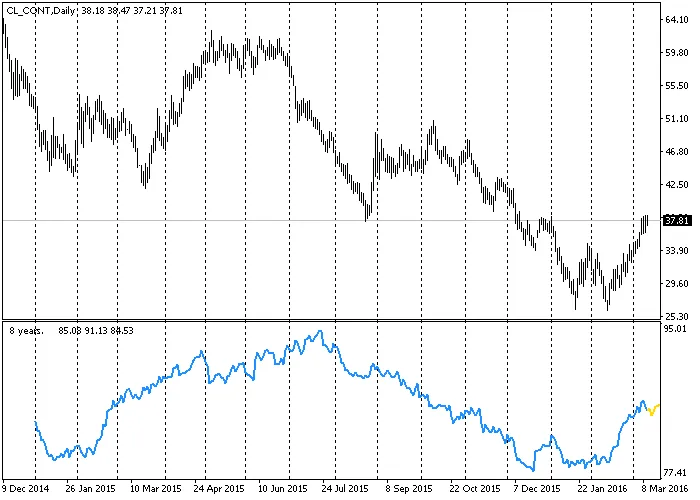The width and height of the screenshot is (700, 500).
Task: Select the 22 Oct 2015 date label
Action: point(473,489)
